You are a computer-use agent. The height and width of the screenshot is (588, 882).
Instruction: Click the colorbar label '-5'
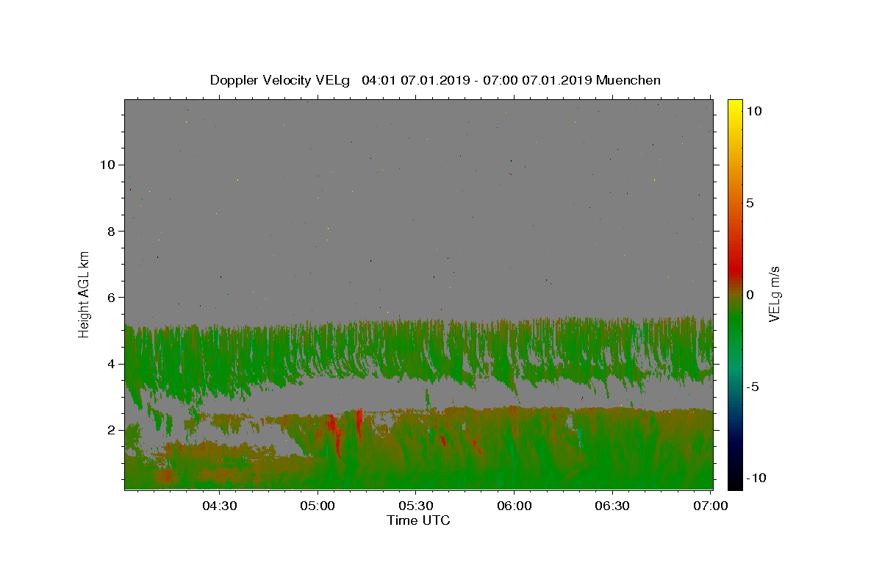click(x=752, y=387)
